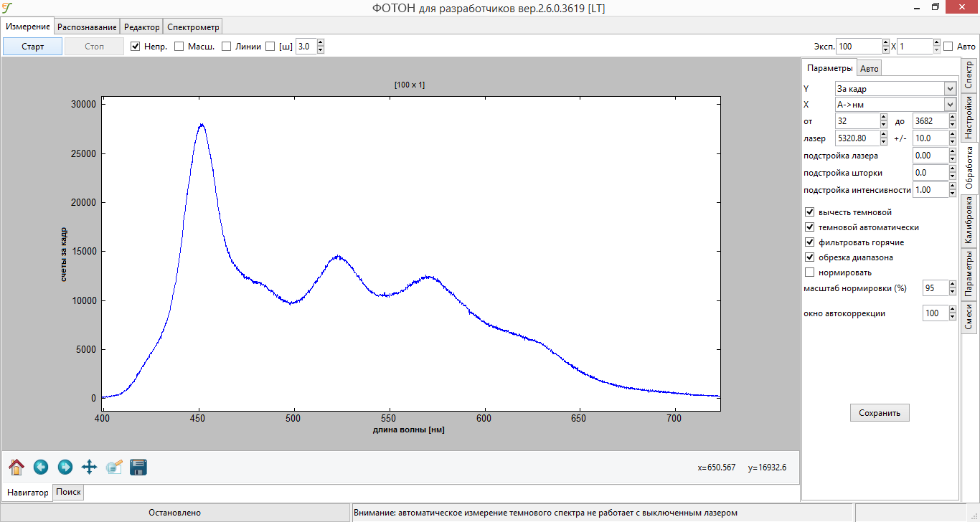This screenshot has height=522, width=980.
Task: Click the Сохранить button
Action: [880, 413]
